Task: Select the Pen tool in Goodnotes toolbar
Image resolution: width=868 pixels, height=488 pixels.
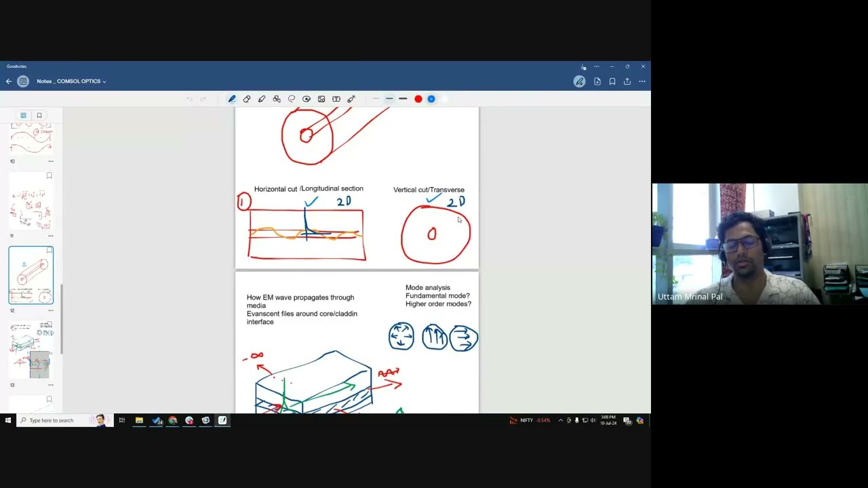Action: [232, 99]
